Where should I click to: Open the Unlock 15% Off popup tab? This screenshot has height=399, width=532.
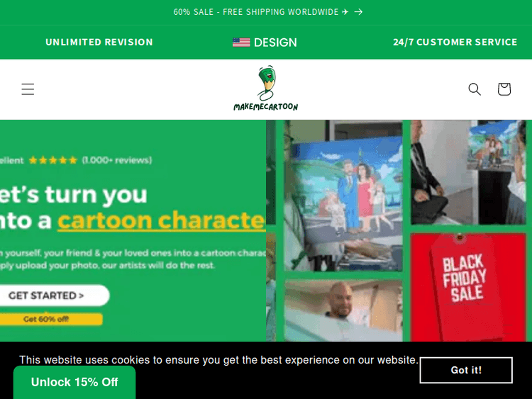point(74,383)
